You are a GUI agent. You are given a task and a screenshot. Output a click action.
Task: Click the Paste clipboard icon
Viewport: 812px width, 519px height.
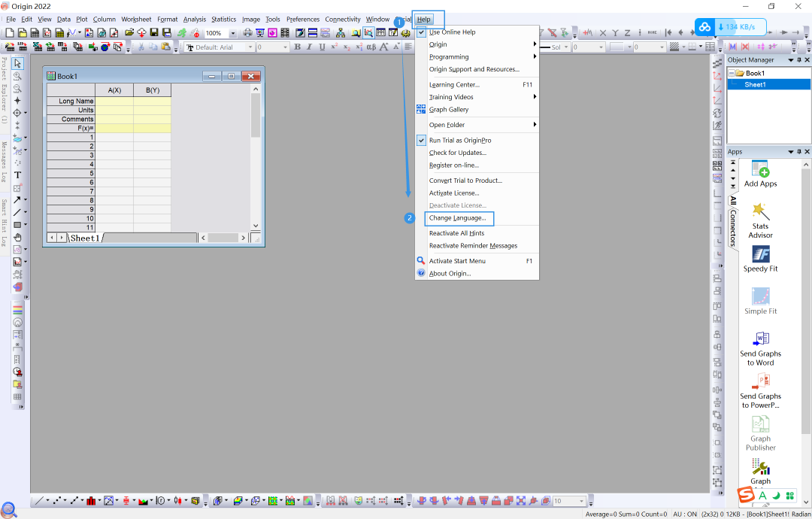click(x=165, y=47)
